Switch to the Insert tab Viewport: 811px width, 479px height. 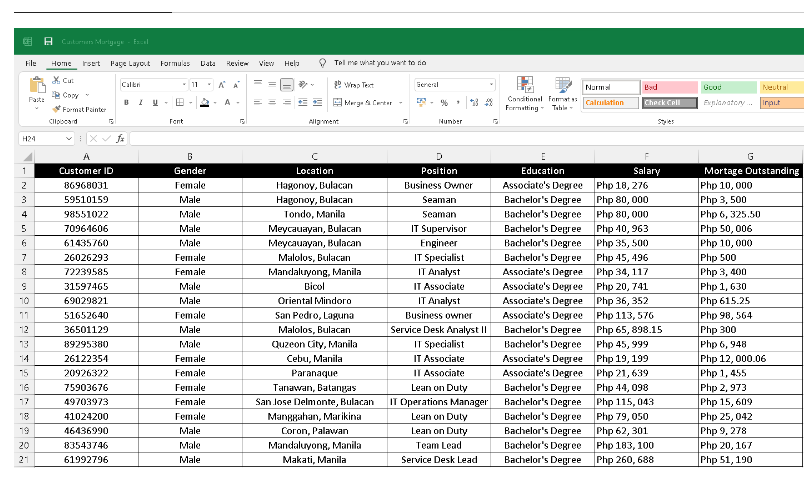(91, 63)
